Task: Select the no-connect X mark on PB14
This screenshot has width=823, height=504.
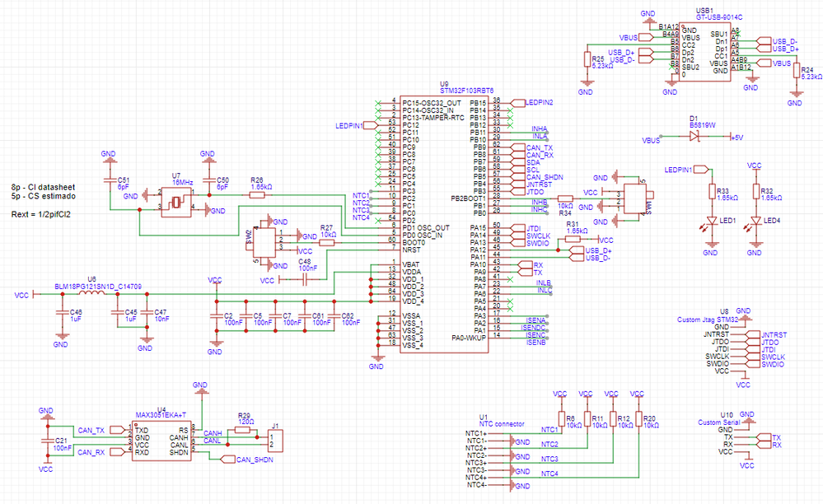Action: (509, 110)
